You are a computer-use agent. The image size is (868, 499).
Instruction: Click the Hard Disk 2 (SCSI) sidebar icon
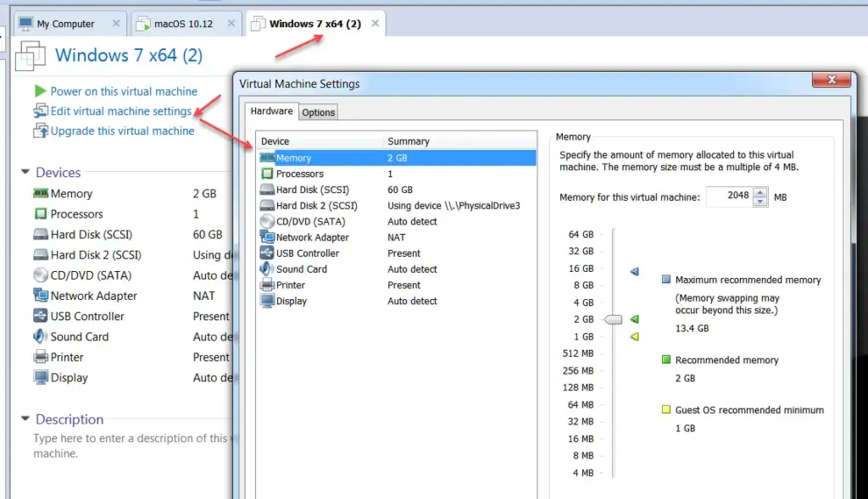pyautogui.click(x=41, y=254)
